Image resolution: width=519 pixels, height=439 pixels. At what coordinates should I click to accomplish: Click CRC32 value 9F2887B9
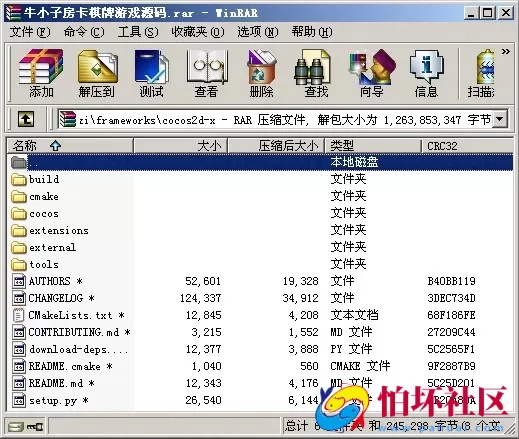[451, 366]
